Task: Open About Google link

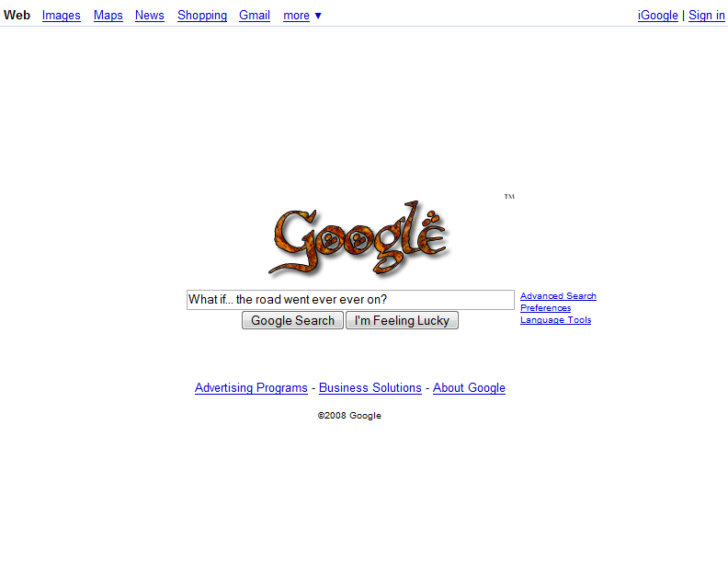Action: tap(469, 388)
